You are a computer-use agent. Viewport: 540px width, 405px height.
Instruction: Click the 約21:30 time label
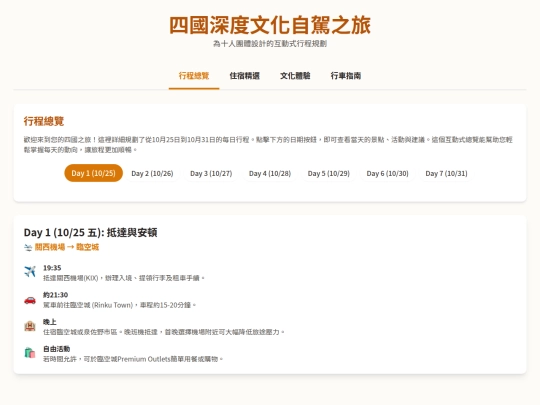pyautogui.click(x=55, y=295)
